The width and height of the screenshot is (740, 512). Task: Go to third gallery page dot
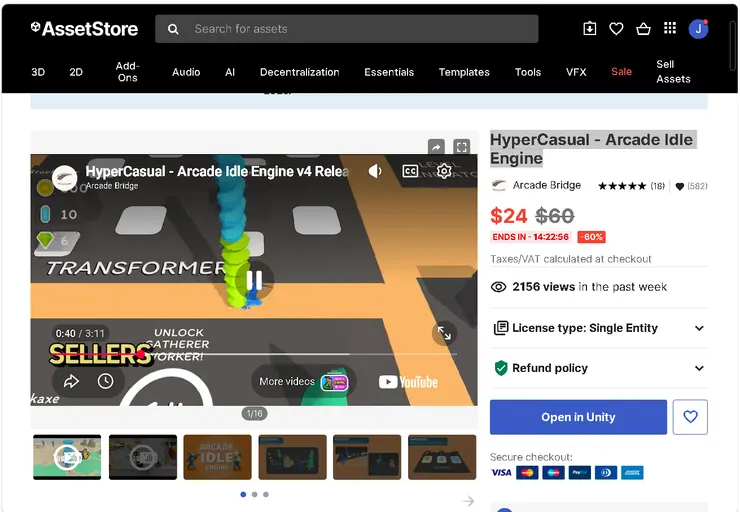click(x=266, y=494)
